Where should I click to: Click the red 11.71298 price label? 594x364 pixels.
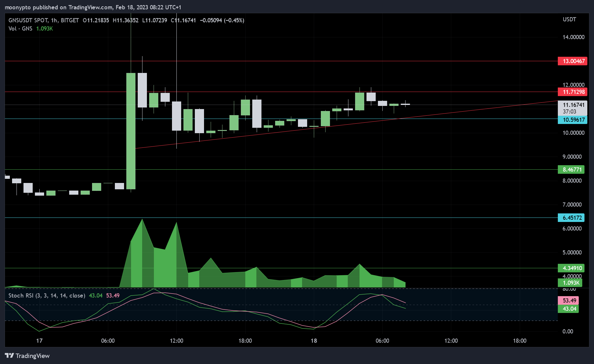573,92
